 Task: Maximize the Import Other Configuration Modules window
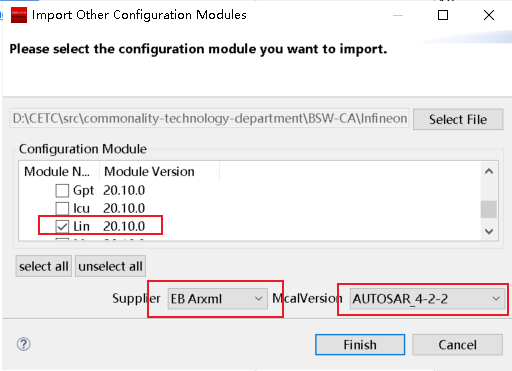443,15
